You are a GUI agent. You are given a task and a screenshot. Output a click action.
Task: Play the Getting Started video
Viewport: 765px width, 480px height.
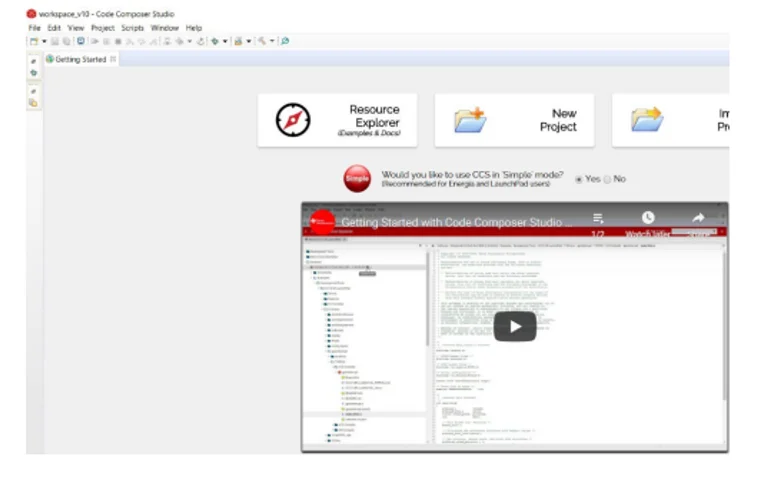click(515, 326)
